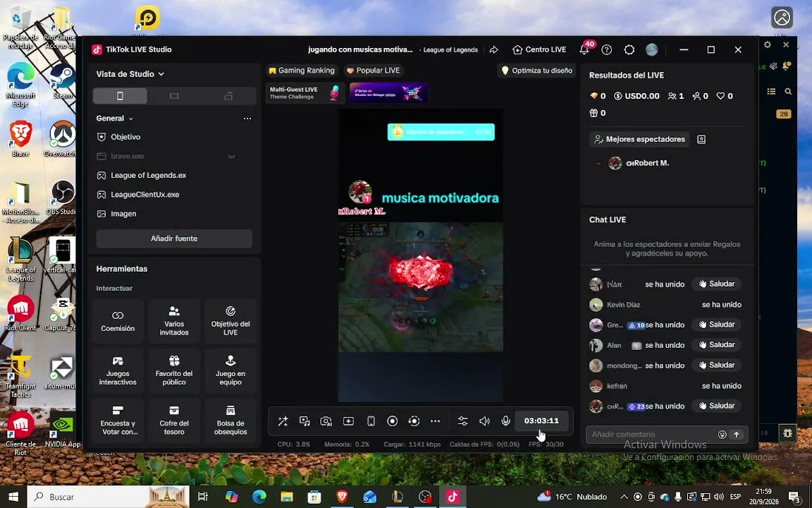
Task: Click the Añadir fuente button
Action: coord(174,238)
